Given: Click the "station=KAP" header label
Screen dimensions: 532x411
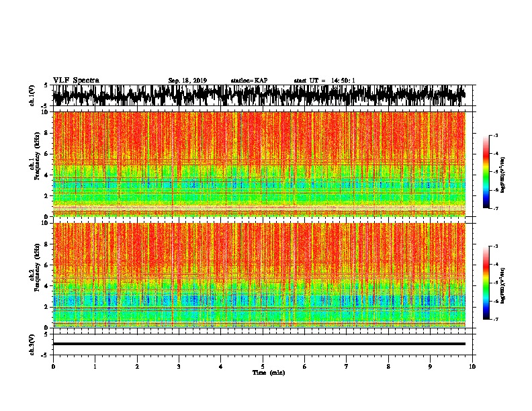Looking at the screenshot, I should (249, 81).
